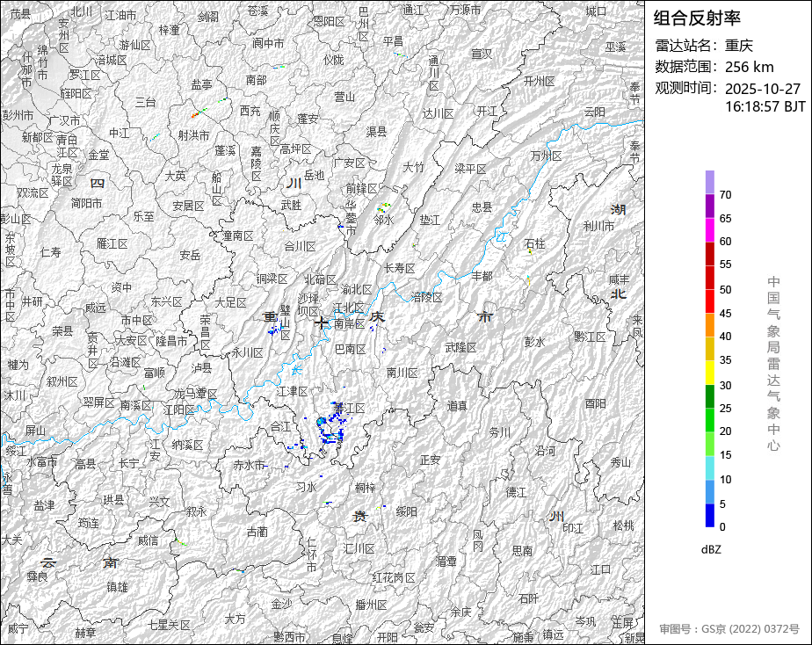
Task: Click the 泸县 map label
Action: (x=201, y=367)
